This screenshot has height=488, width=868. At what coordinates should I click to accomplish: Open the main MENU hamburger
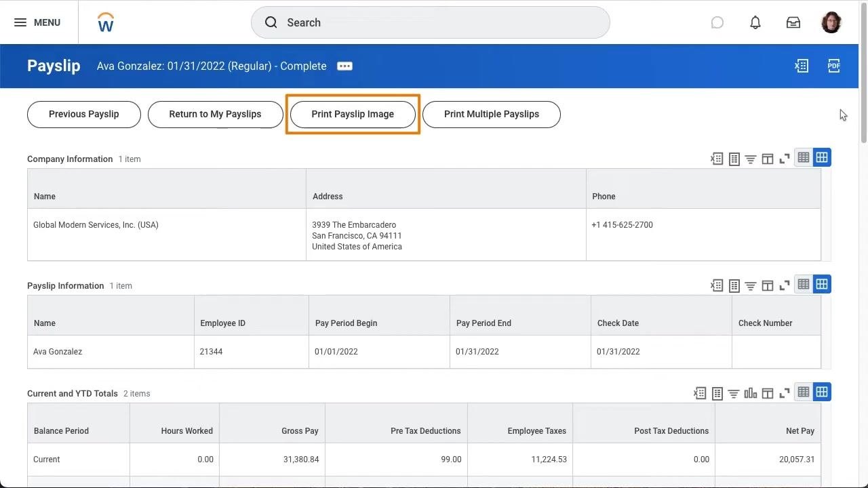tap(37, 22)
